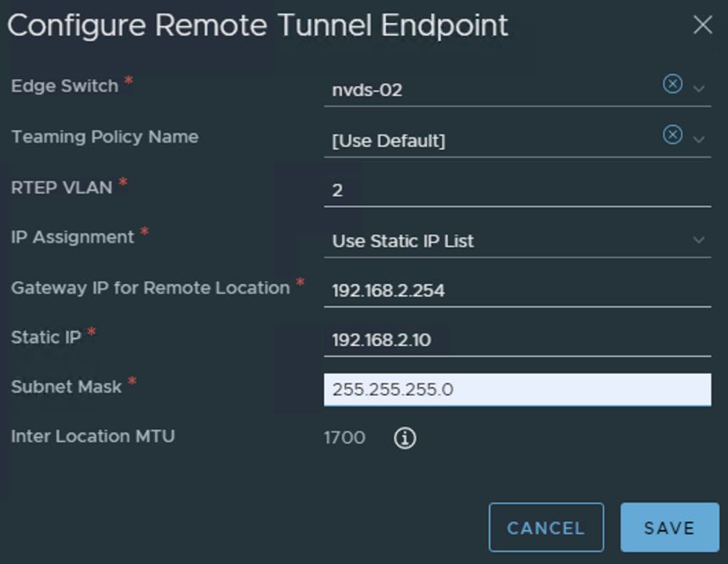Select the Use Static IP List value
This screenshot has height=564, width=728.
click(403, 241)
